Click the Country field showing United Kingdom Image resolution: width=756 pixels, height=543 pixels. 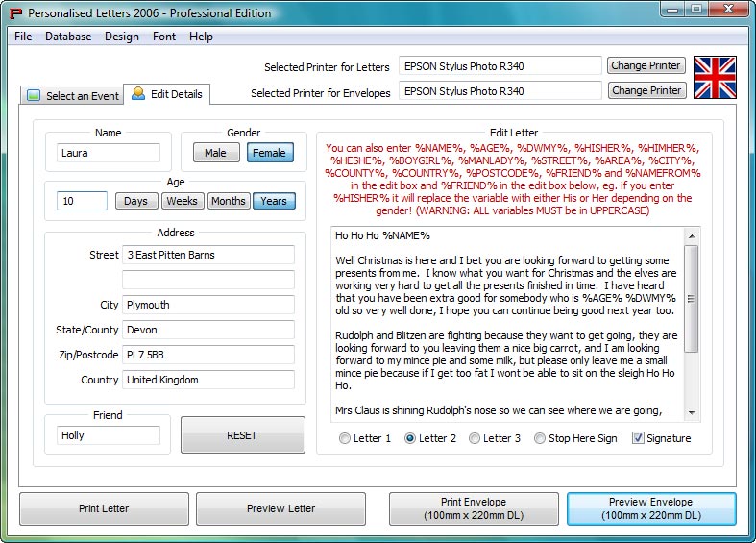click(208, 380)
